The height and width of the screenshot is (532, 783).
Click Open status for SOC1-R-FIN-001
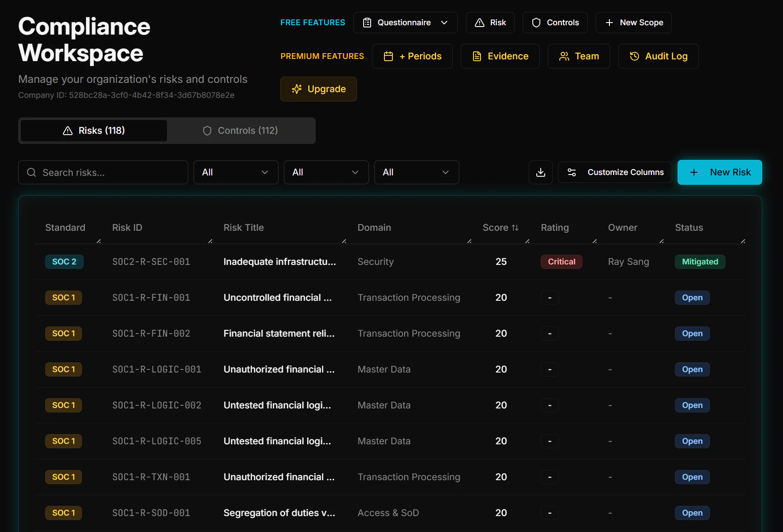click(692, 298)
